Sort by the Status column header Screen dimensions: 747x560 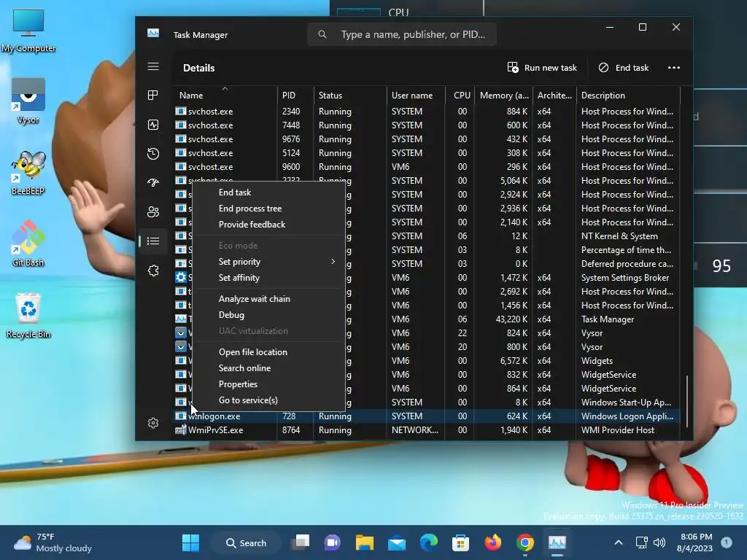pyautogui.click(x=350, y=95)
